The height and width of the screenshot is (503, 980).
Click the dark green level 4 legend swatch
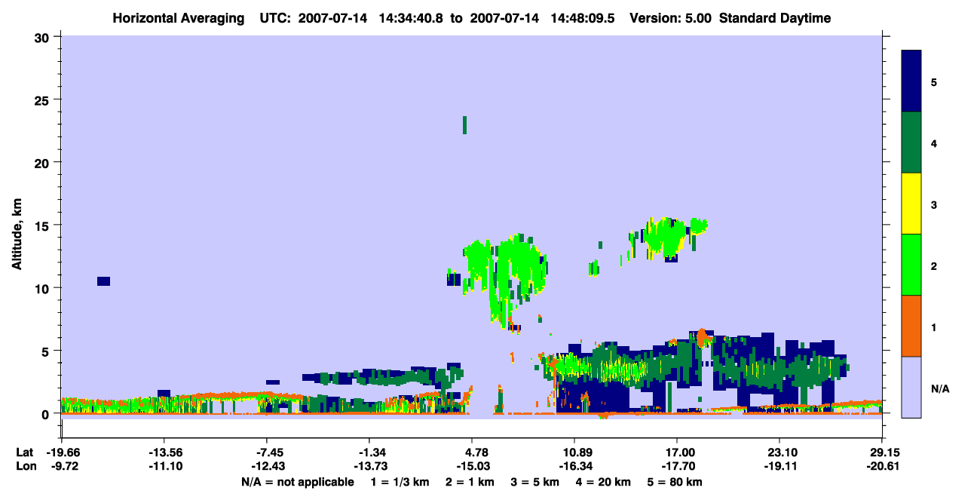(912, 143)
